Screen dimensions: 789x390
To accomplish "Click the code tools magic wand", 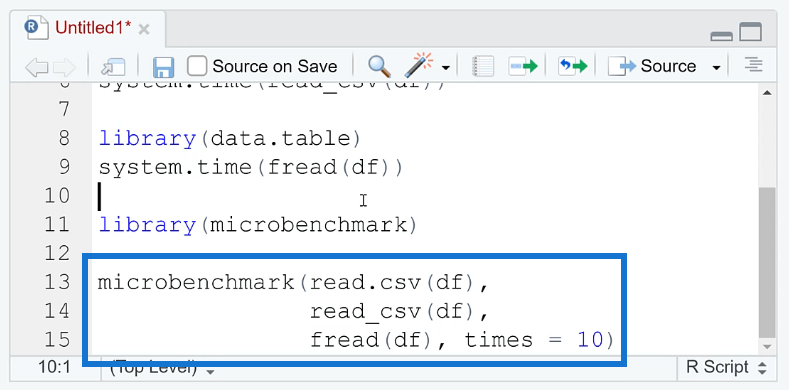I will (419, 65).
